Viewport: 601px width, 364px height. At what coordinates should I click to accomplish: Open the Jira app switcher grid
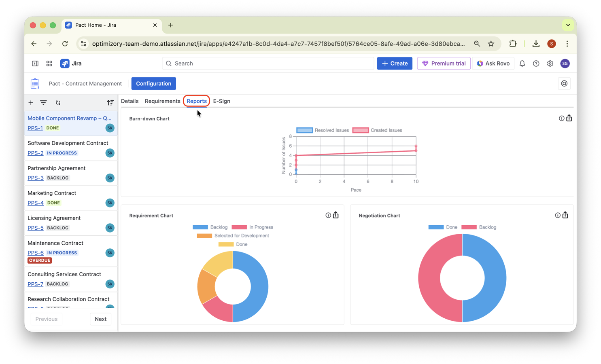tap(49, 63)
